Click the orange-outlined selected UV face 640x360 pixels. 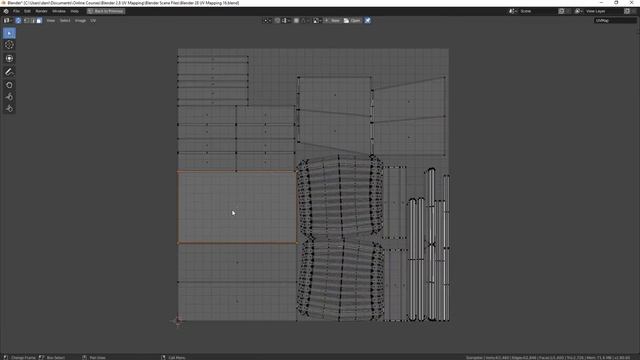point(237,207)
